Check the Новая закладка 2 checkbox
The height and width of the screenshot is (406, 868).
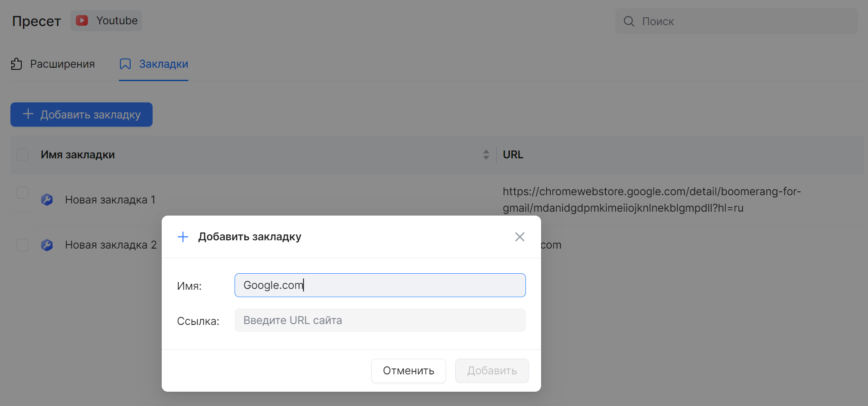point(23,245)
